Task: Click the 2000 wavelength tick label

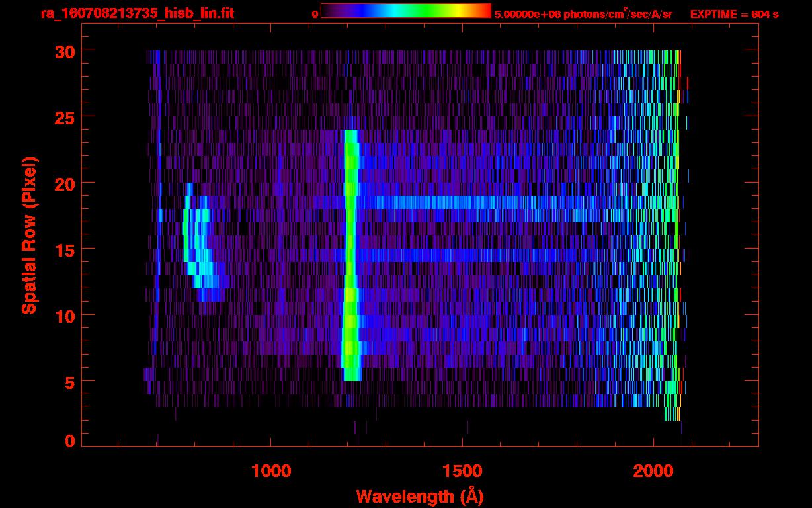Action: pos(653,471)
